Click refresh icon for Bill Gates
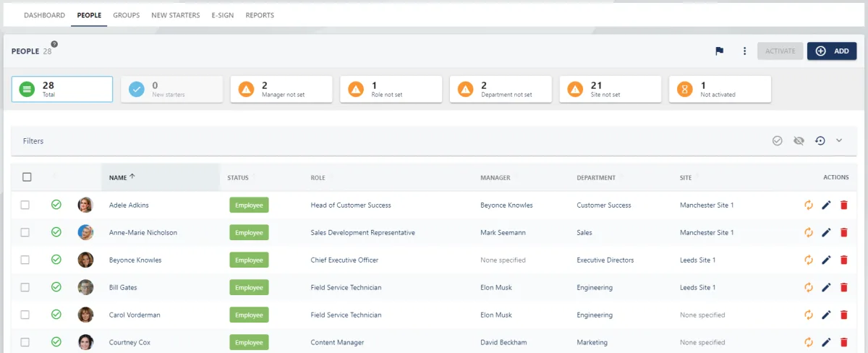 809,288
